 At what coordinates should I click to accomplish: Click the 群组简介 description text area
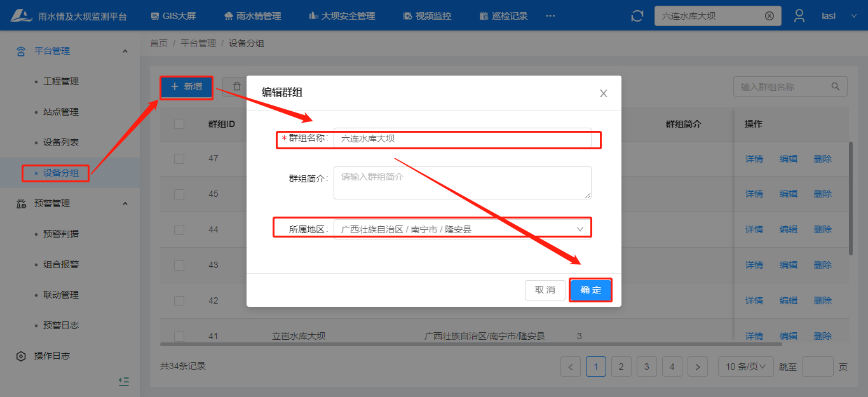pos(463,182)
